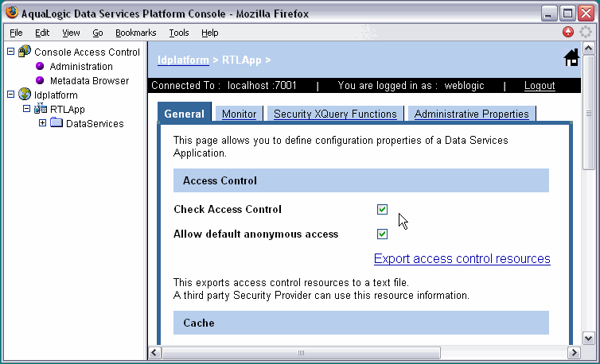Select the RTLApp tree label
Screen dimensions: 600x364
point(68,110)
